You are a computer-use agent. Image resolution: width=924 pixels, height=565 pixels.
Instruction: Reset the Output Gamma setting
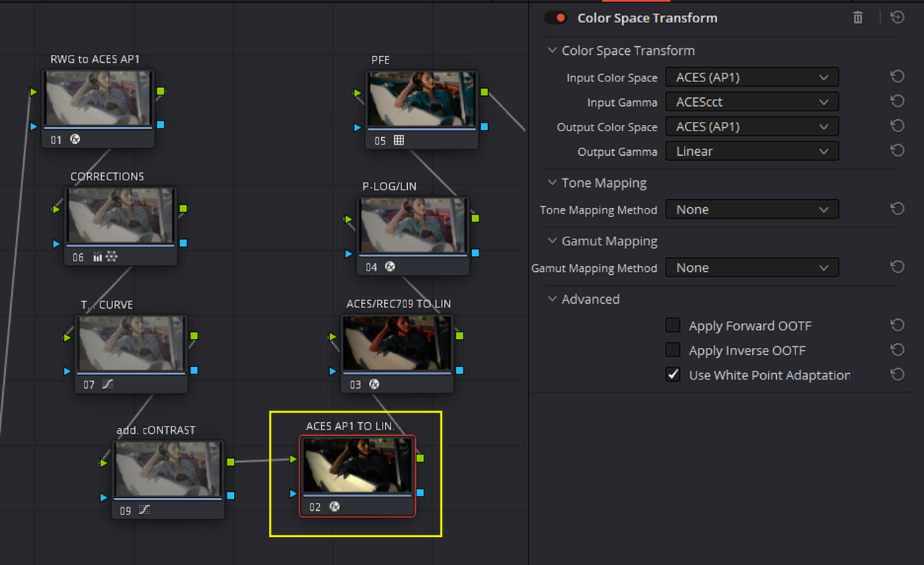[897, 150]
